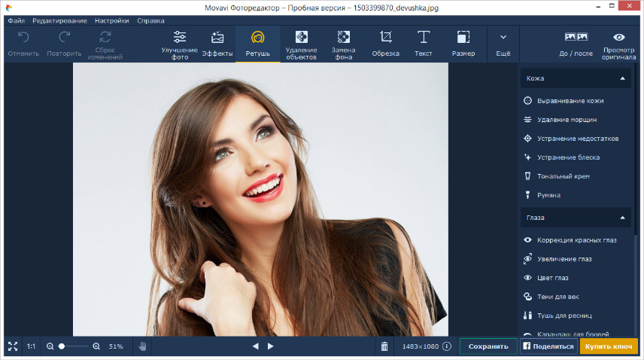
Task: Open the Удаление объектов tool
Action: pos(301,44)
